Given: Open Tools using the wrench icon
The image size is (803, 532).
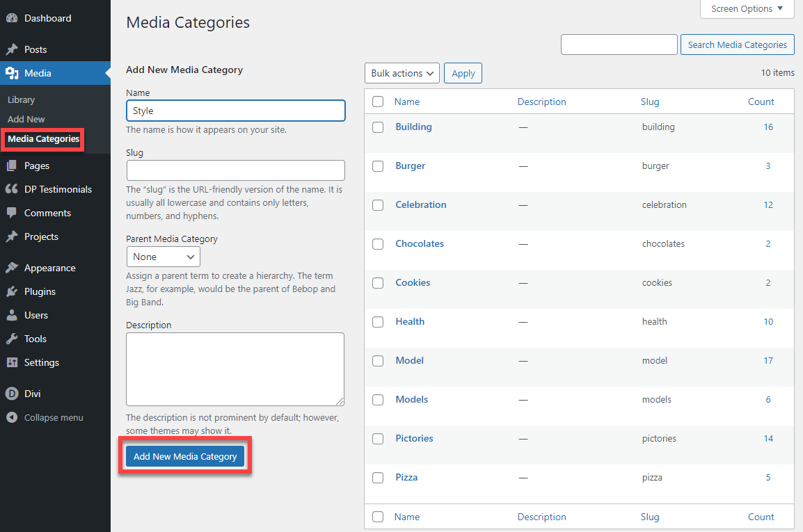Looking at the screenshot, I should tap(12, 339).
